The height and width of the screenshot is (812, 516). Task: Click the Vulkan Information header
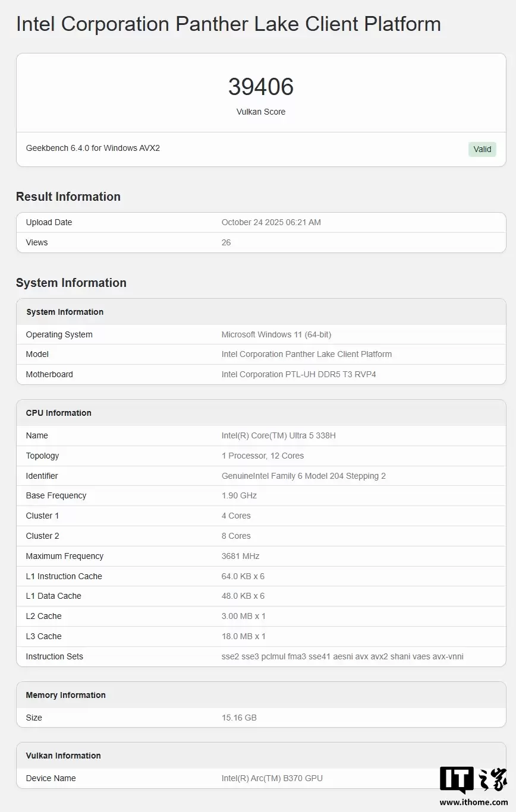point(63,756)
